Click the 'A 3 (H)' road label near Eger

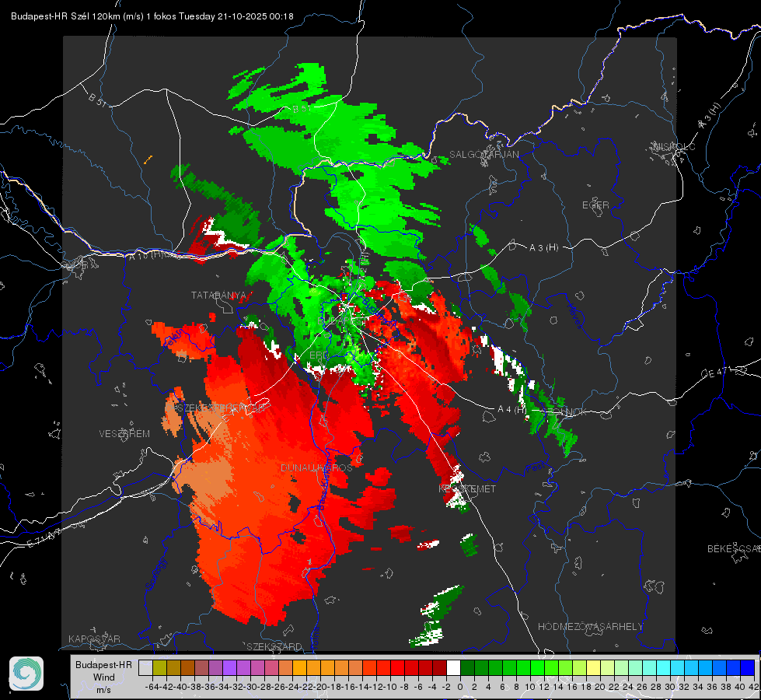(543, 247)
